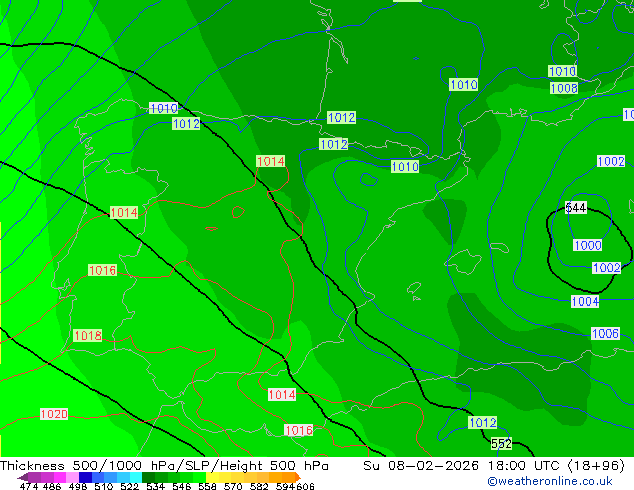Click the 1000 isobar label
The image size is (634, 490).
click(x=588, y=245)
